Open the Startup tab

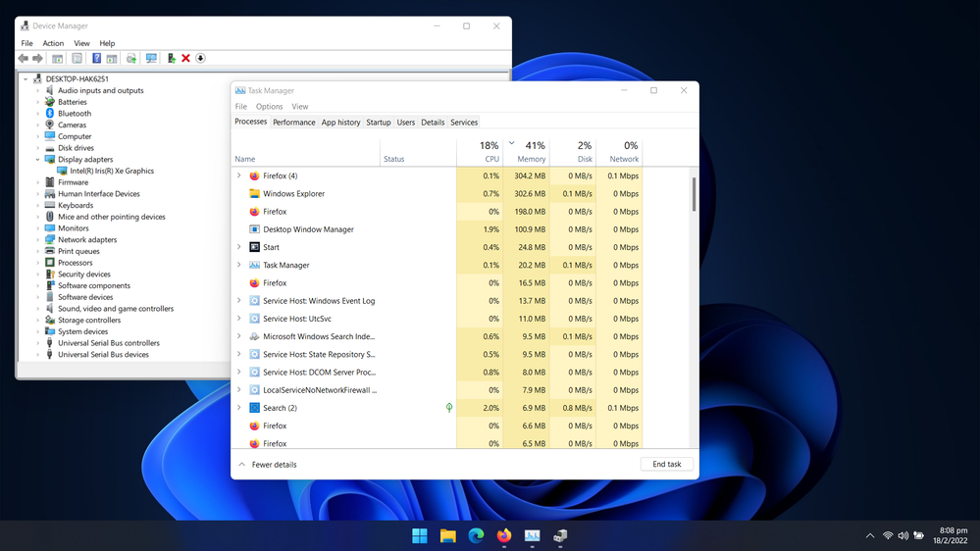click(x=378, y=123)
